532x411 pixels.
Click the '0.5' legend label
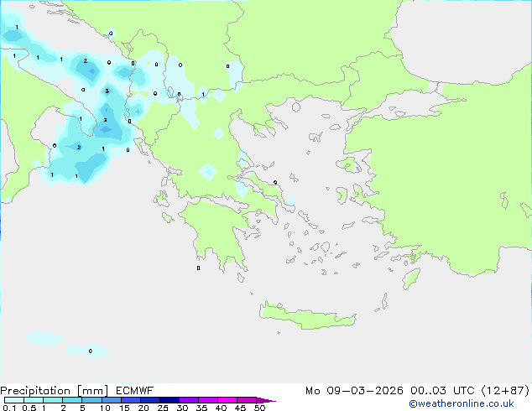click(x=29, y=408)
